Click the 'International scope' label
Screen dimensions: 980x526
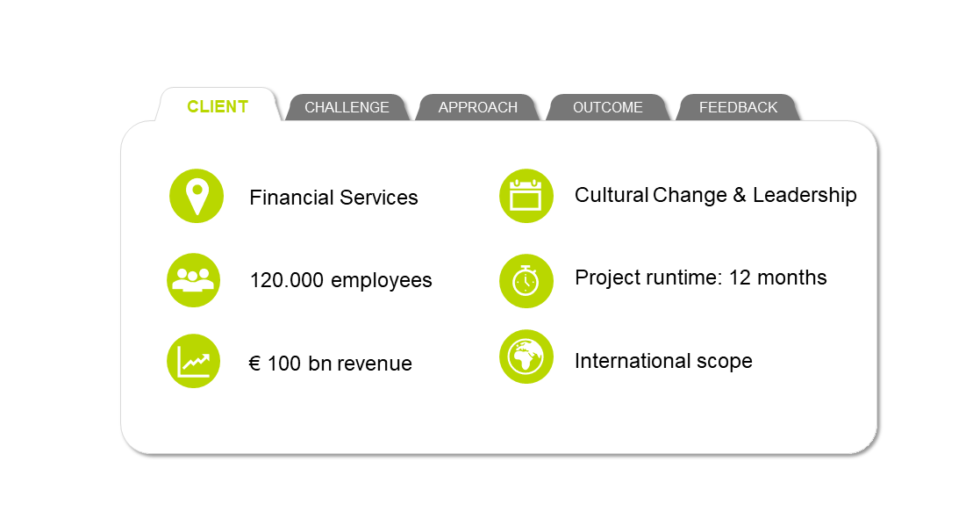pyautogui.click(x=663, y=361)
